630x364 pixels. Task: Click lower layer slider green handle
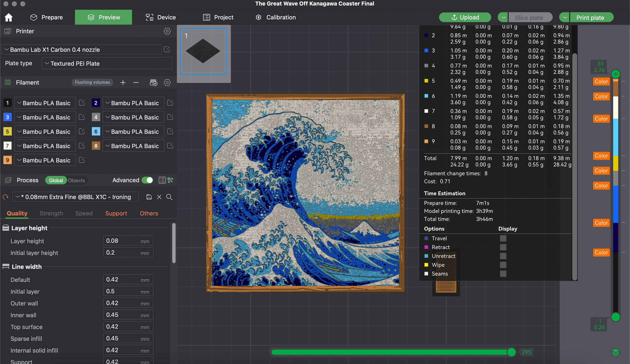[616, 317]
